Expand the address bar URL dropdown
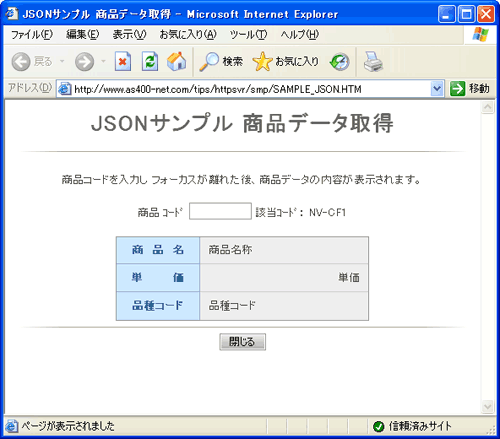 click(437, 89)
